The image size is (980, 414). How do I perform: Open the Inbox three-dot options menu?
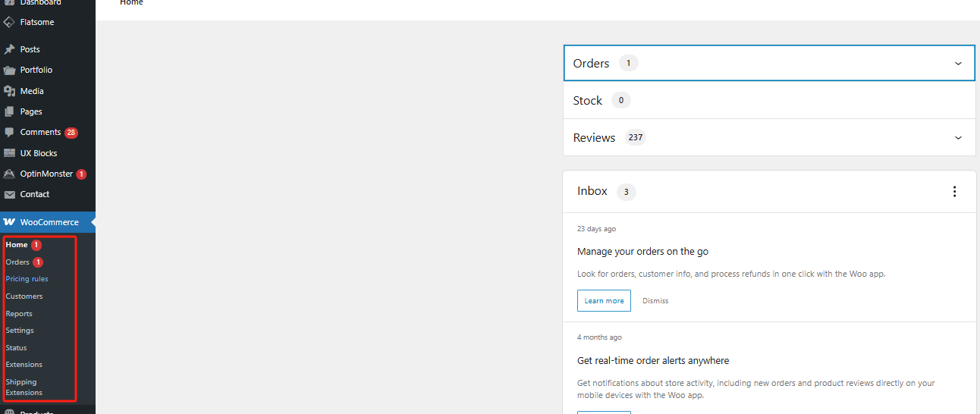point(954,192)
